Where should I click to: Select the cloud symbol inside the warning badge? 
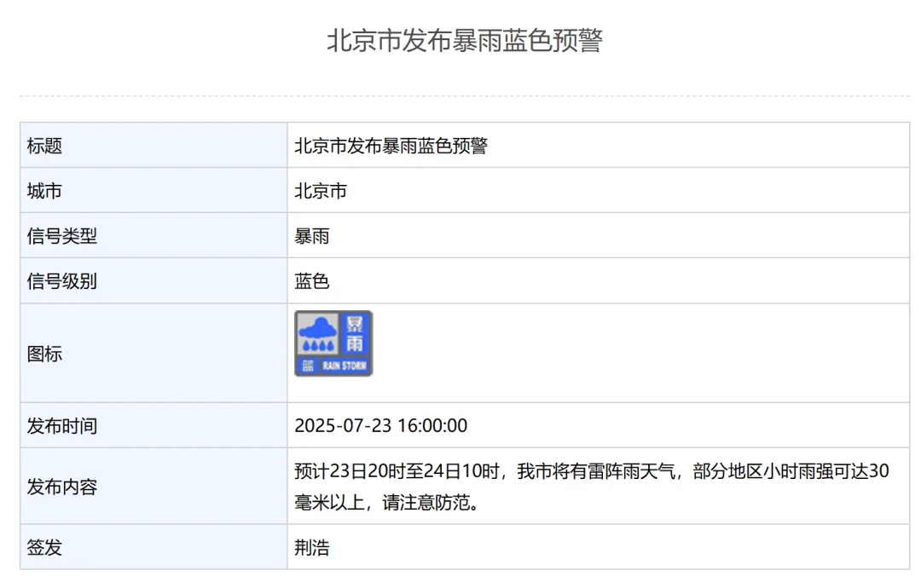(317, 328)
